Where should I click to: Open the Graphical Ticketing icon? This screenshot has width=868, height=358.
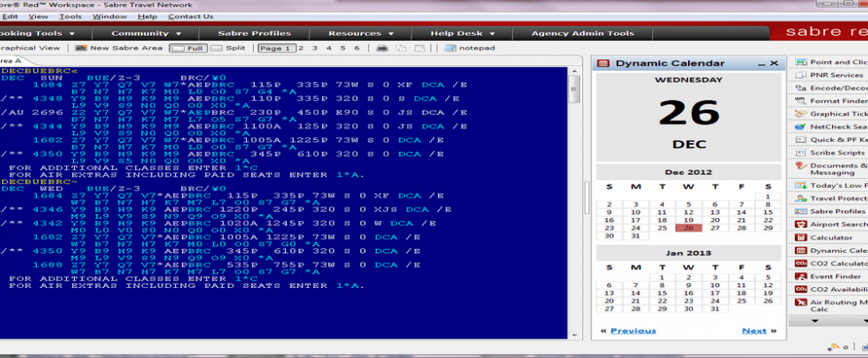click(800, 114)
